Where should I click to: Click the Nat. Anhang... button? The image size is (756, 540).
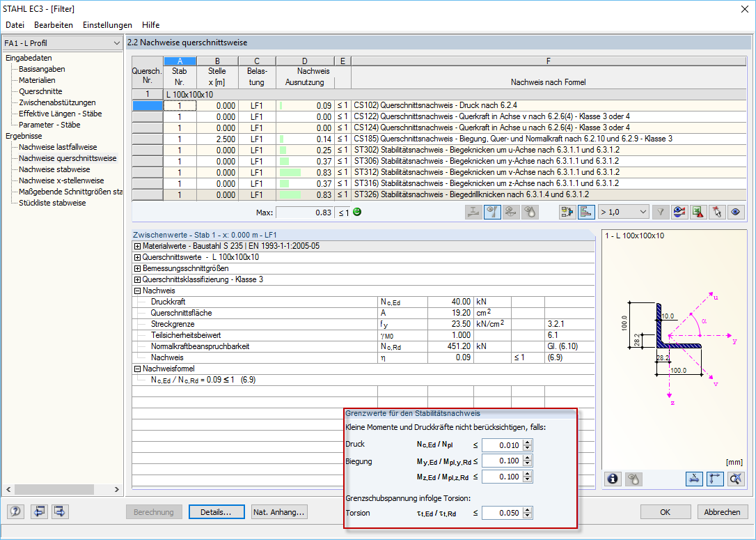coord(279,512)
